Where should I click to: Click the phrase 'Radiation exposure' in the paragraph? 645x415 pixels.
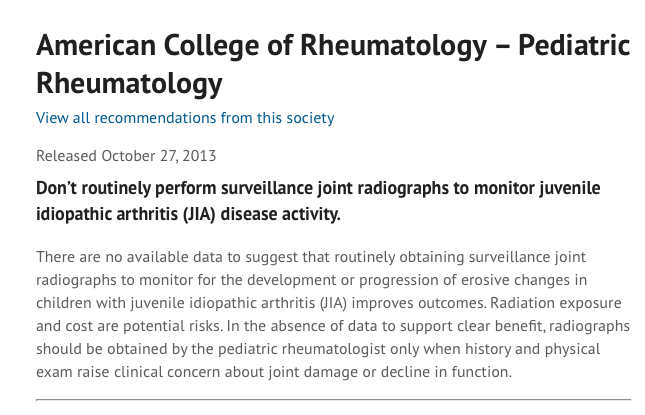[x=556, y=303]
